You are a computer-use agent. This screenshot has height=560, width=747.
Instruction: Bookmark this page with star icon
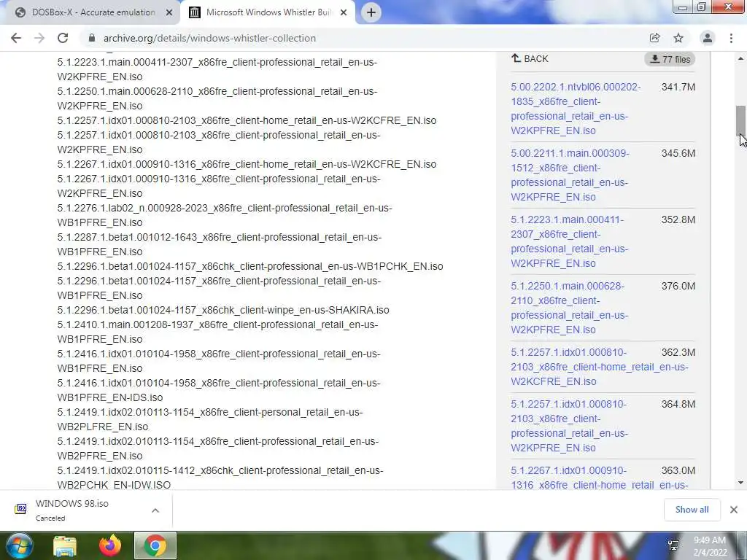click(678, 38)
